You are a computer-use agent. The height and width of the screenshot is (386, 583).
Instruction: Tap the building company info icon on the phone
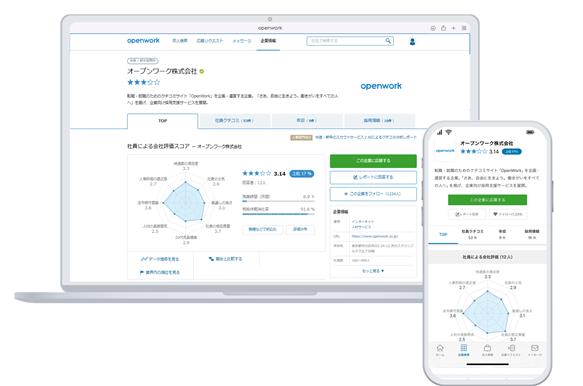click(463, 348)
